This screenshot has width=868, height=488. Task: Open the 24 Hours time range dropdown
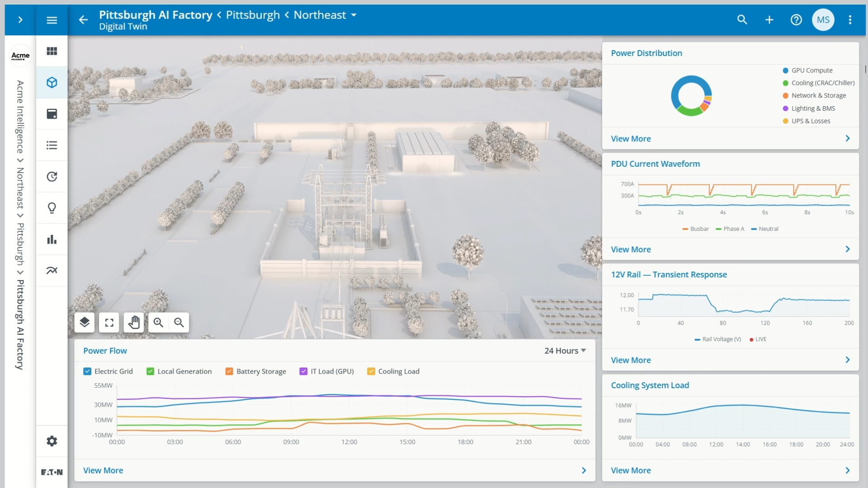click(x=565, y=351)
